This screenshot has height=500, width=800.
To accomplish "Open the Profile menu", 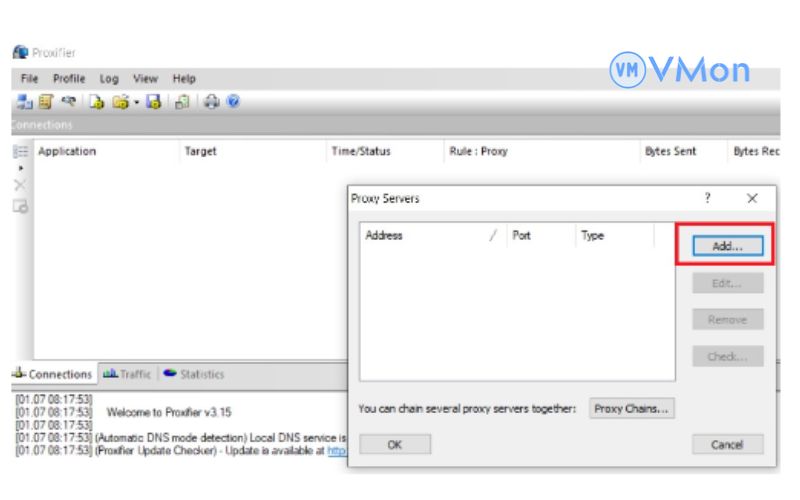I will tap(69, 78).
